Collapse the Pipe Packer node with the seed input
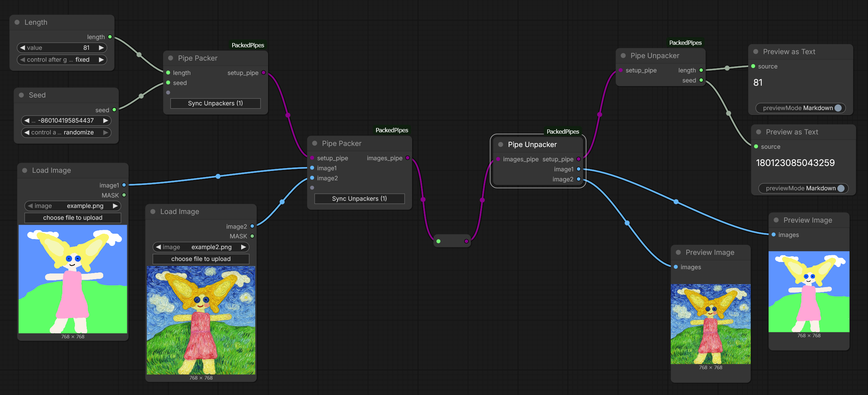The width and height of the screenshot is (868, 395). (x=171, y=58)
